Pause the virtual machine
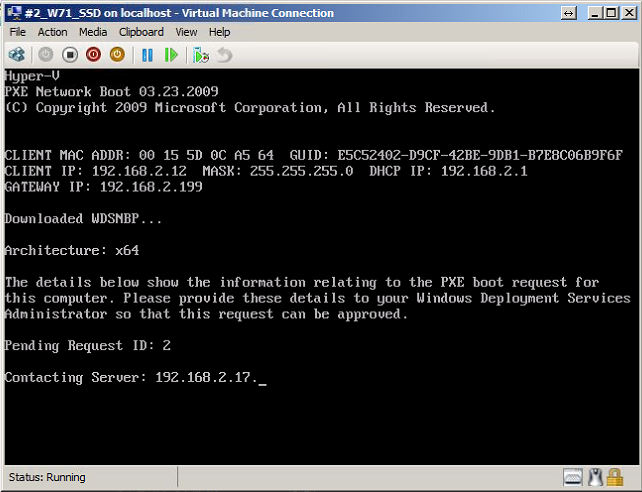The height and width of the screenshot is (492, 642). (147, 54)
